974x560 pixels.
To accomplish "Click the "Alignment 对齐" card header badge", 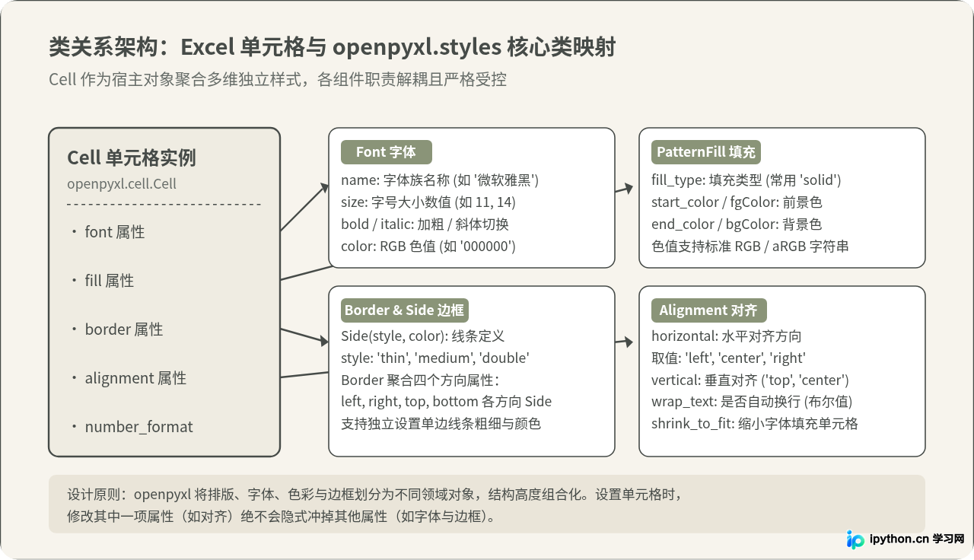I will pyautogui.click(x=708, y=310).
